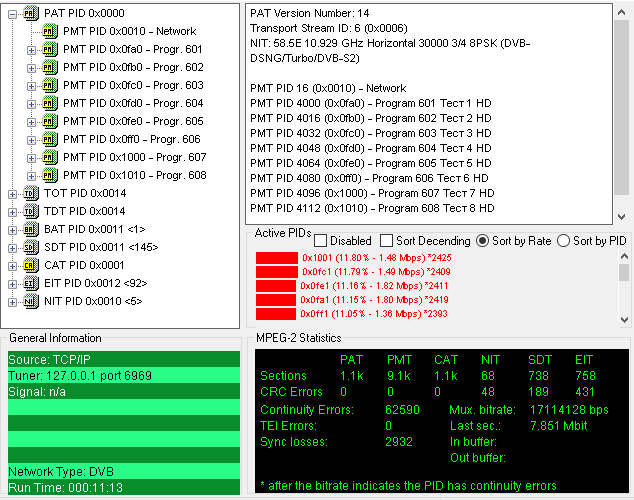The width and height of the screenshot is (634, 500).
Task: Select the SDT PID 0x0011 <145> row
Action: [101, 247]
